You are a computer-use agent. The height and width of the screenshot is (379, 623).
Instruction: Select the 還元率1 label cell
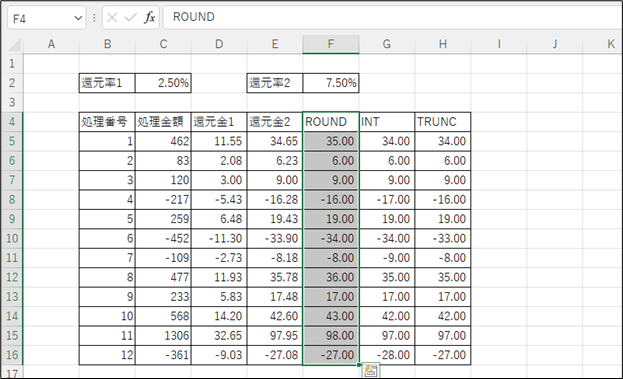tap(107, 83)
